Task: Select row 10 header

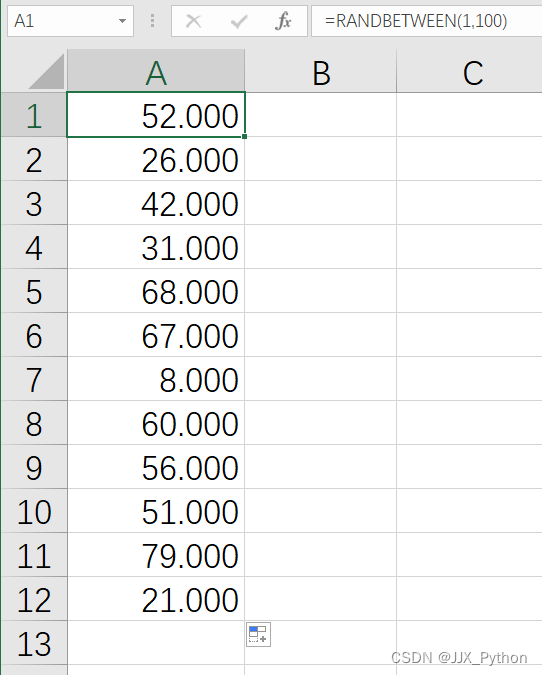Action: coord(34,510)
